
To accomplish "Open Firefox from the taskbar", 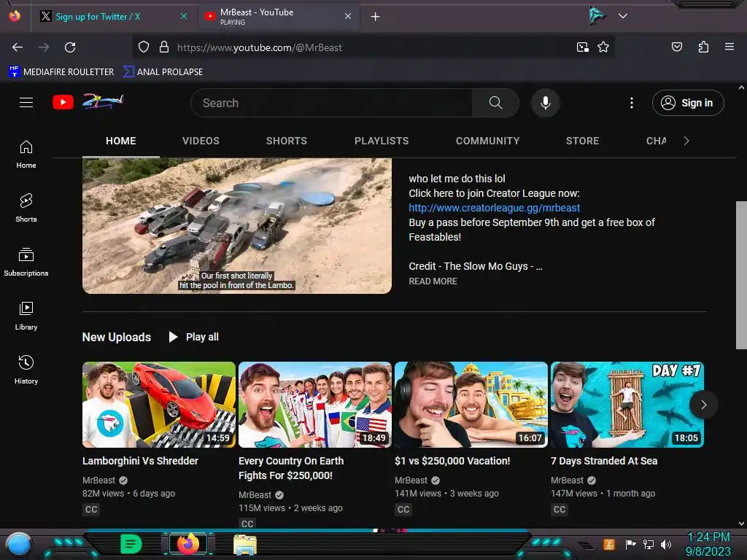I will (x=187, y=544).
